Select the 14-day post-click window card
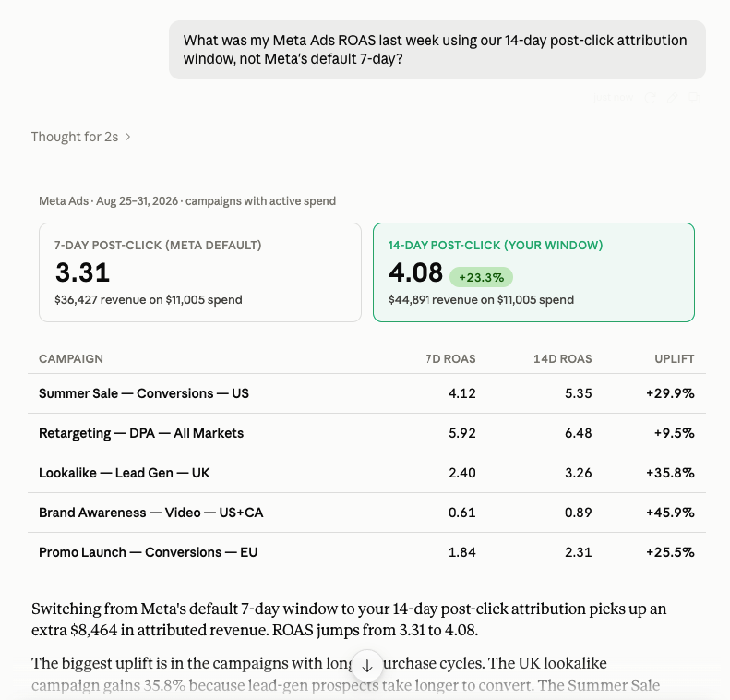730x700 pixels. tap(533, 272)
